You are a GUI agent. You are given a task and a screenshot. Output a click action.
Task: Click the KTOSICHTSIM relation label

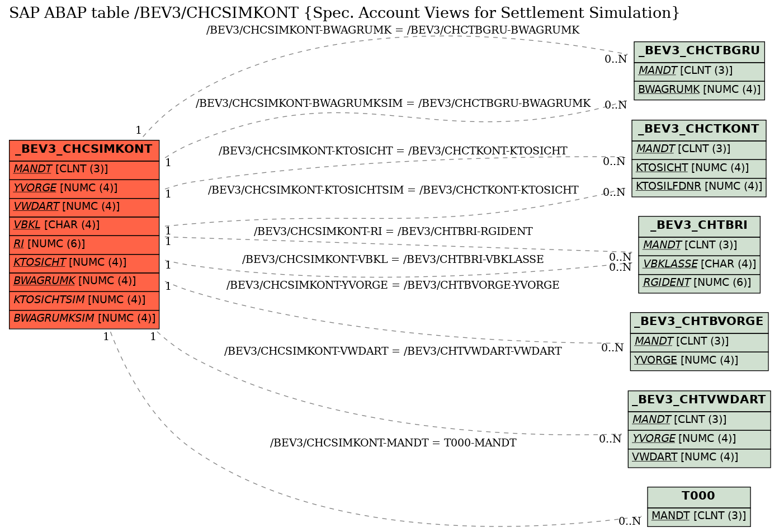(x=393, y=190)
